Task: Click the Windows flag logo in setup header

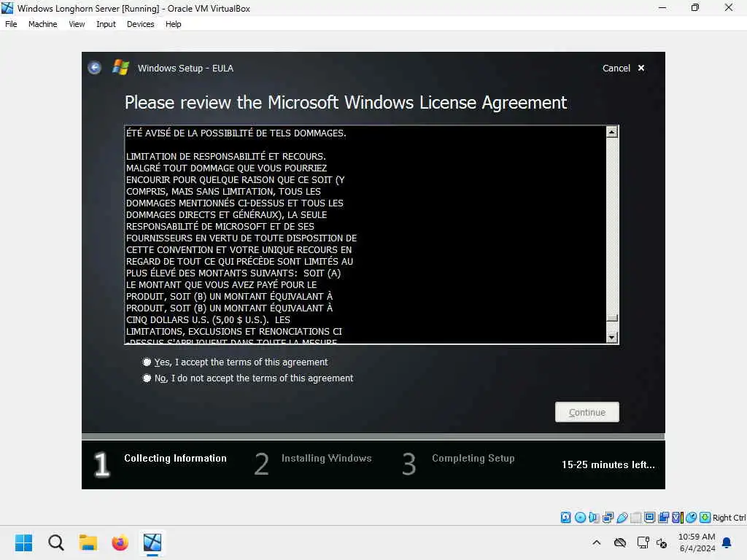Action: [120, 68]
